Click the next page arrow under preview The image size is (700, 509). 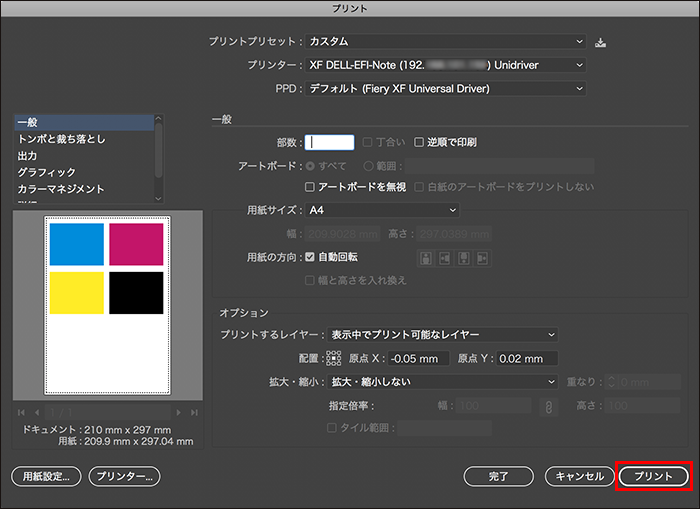(x=179, y=412)
